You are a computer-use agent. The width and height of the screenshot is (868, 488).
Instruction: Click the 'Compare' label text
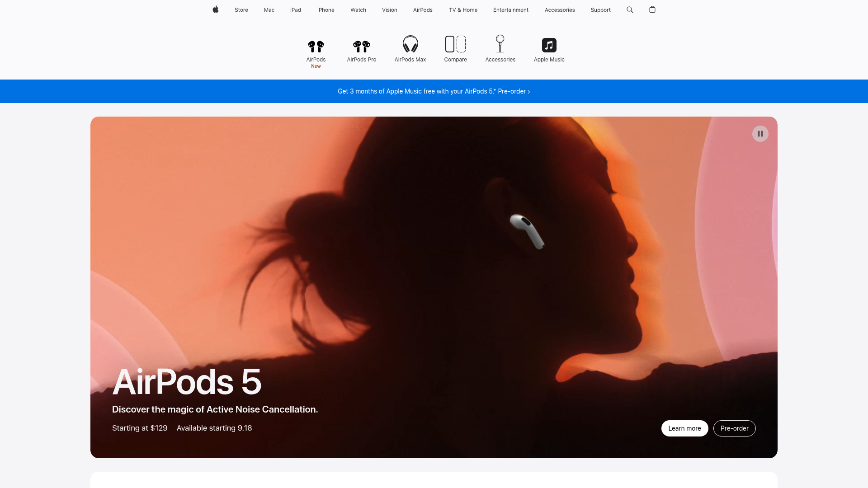point(455,60)
